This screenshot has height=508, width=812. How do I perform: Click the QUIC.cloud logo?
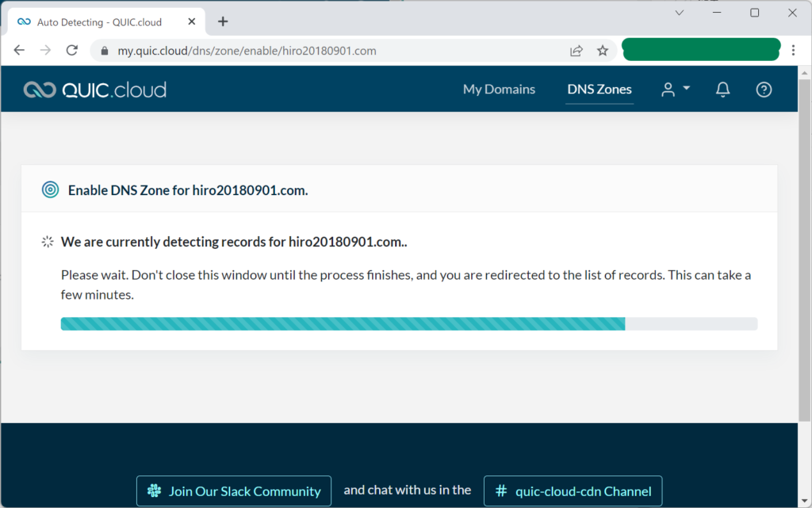tap(95, 90)
